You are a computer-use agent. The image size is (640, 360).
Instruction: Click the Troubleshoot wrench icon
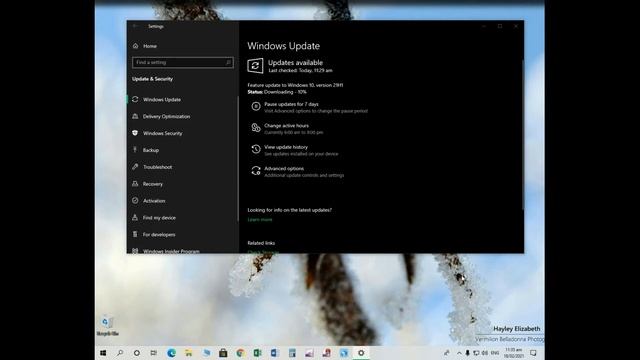pyautogui.click(x=135, y=167)
